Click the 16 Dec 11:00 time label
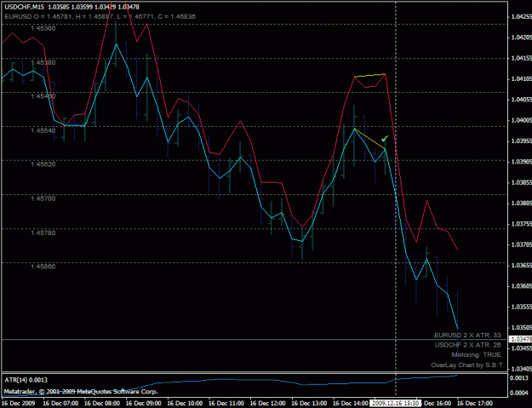This screenshot has height=408, width=532. click(226, 403)
